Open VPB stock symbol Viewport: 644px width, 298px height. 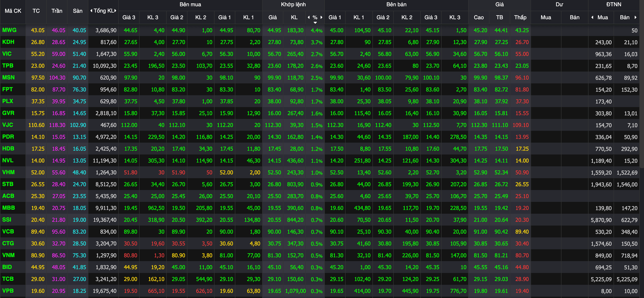click(8, 290)
